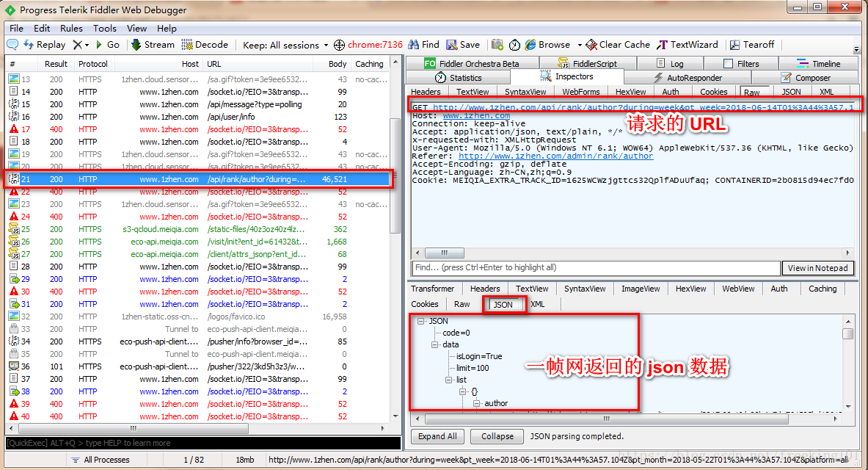
Task: Select session 21 api/rank/author row
Action: click(x=198, y=179)
